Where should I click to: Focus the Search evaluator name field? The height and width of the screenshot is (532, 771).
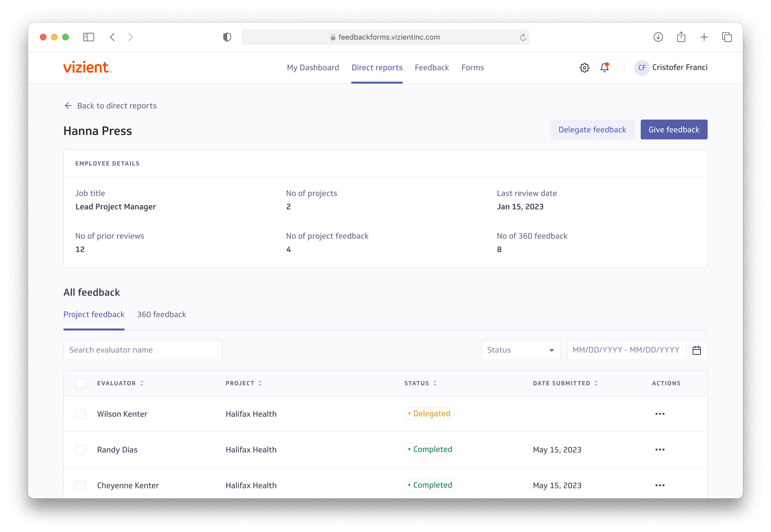(142, 350)
